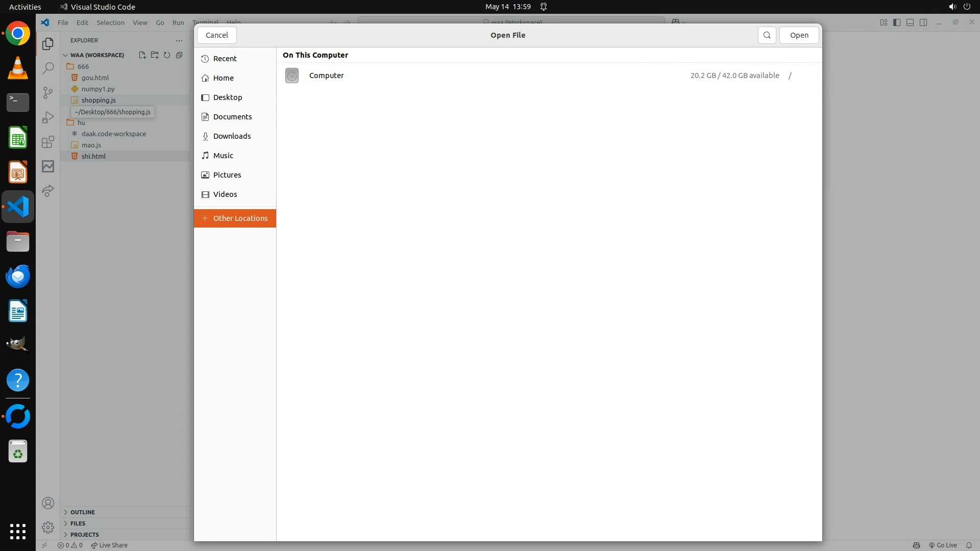Open Run and Debug view icon

click(x=48, y=117)
